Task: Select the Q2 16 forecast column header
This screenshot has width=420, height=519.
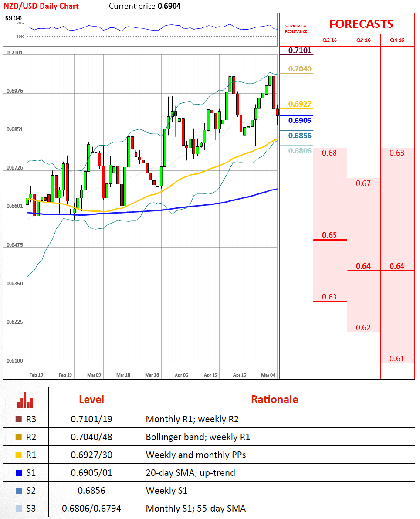Action: click(330, 40)
